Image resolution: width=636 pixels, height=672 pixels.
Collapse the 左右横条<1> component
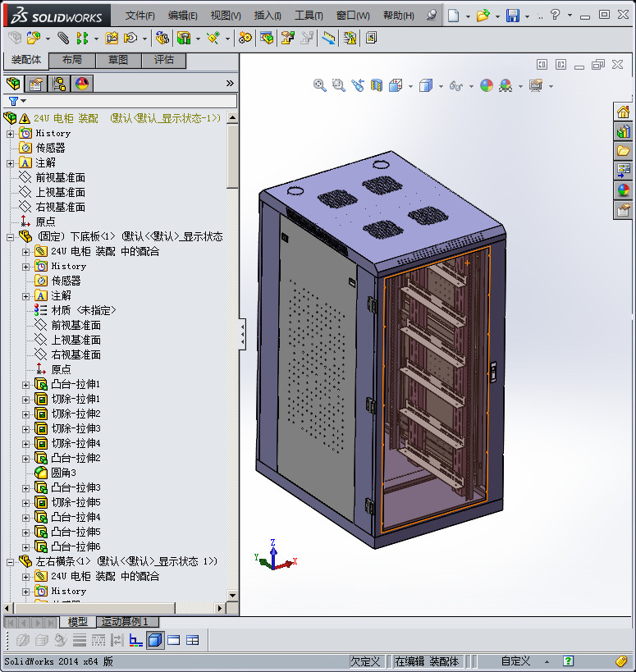(11, 562)
